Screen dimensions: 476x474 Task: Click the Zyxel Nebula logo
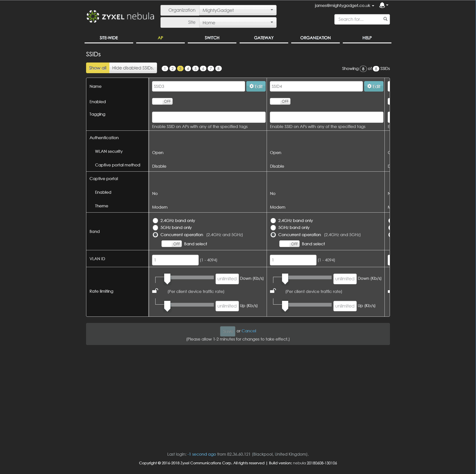pyautogui.click(x=120, y=16)
